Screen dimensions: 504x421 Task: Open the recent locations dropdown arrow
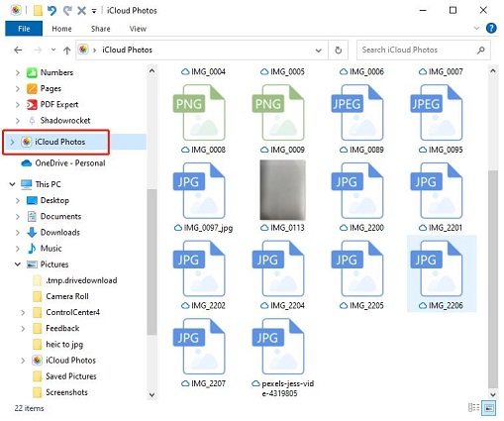tap(53, 51)
